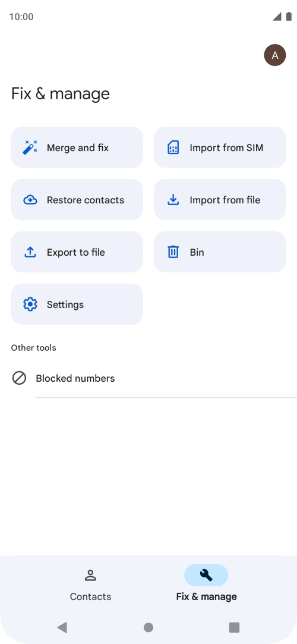Tap the magic wand Merge and fix icon

click(x=30, y=147)
